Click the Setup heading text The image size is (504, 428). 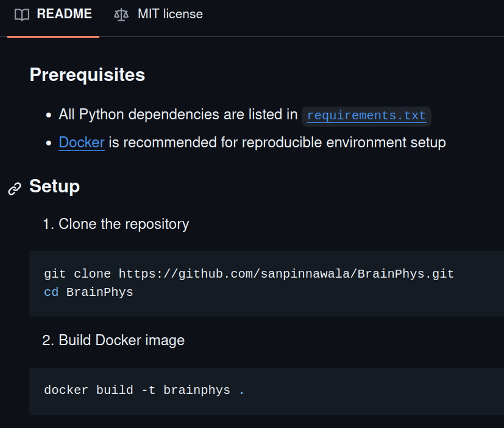click(x=54, y=186)
